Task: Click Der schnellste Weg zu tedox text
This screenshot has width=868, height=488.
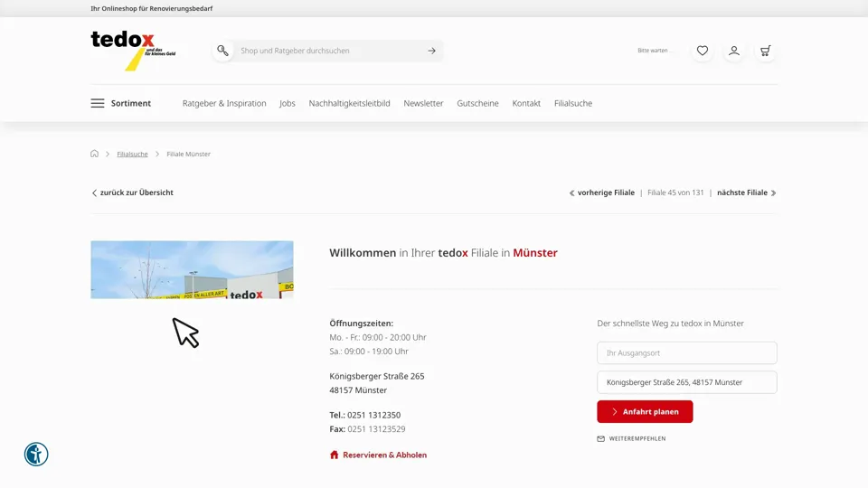Action: tap(670, 324)
